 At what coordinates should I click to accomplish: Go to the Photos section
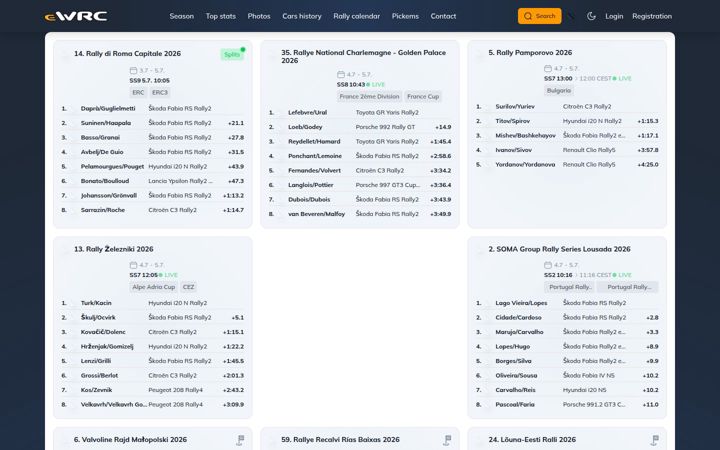tap(259, 16)
